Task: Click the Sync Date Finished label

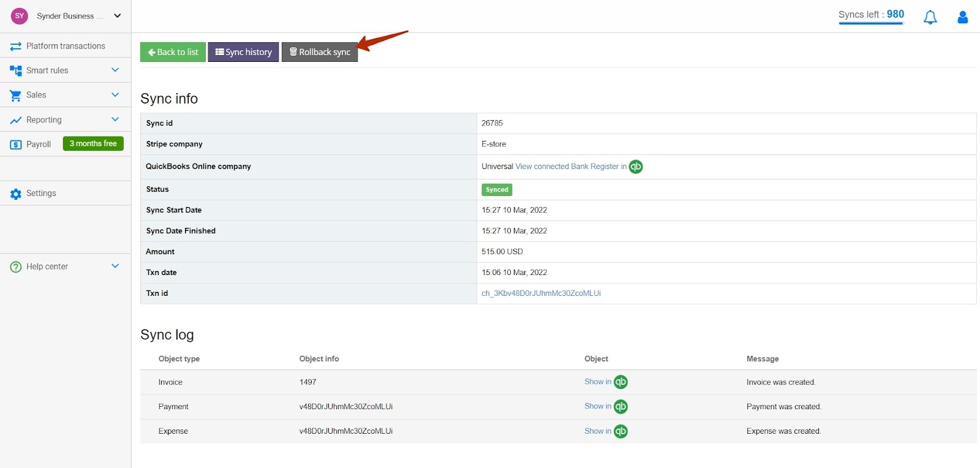Action: (x=181, y=231)
